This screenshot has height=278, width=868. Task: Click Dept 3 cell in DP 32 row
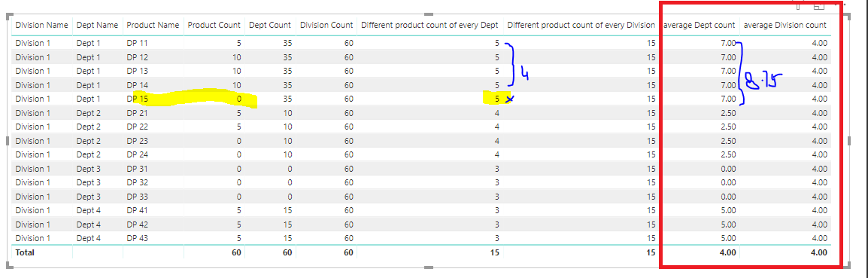tap(89, 182)
